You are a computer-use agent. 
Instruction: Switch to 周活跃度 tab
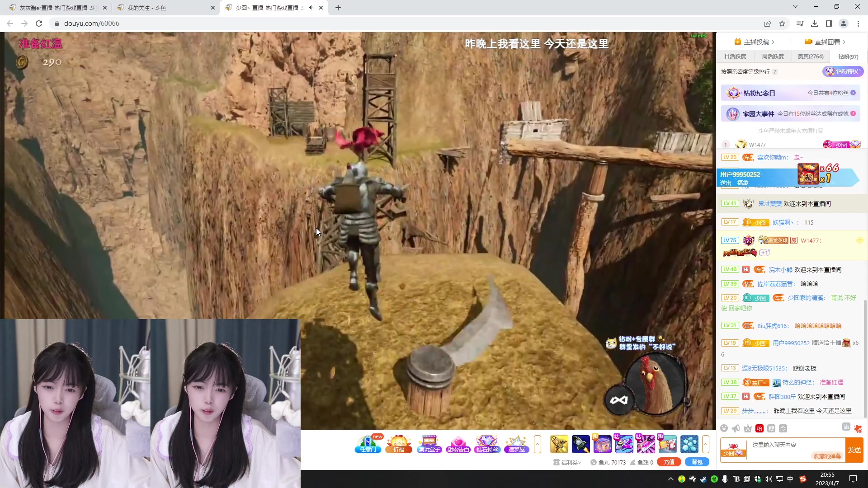(x=773, y=56)
